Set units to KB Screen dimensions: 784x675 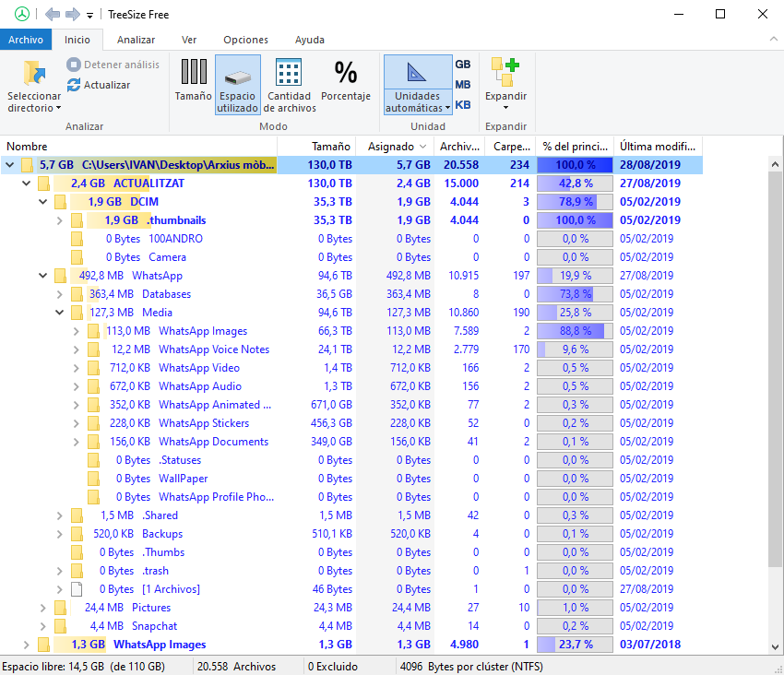pos(463,104)
